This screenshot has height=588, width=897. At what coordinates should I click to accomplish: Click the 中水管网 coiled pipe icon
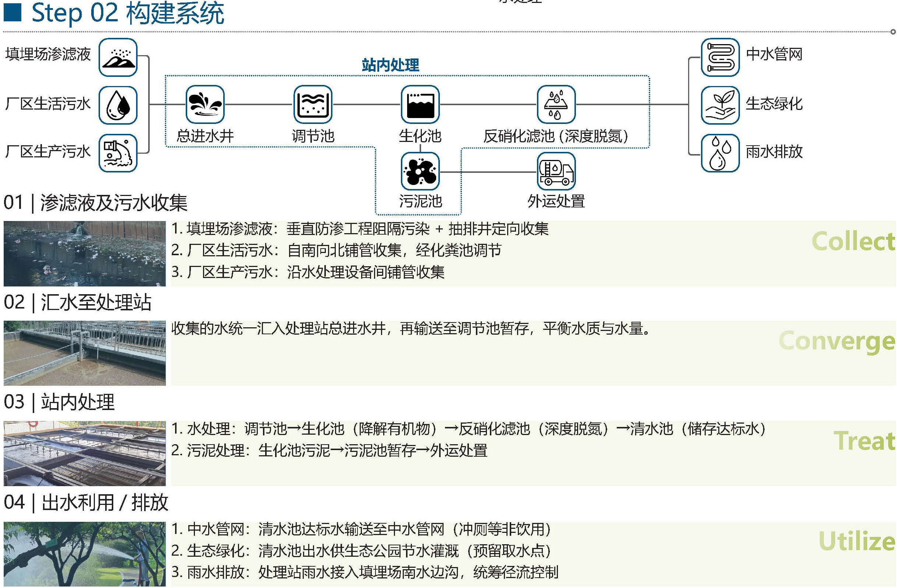(720, 57)
